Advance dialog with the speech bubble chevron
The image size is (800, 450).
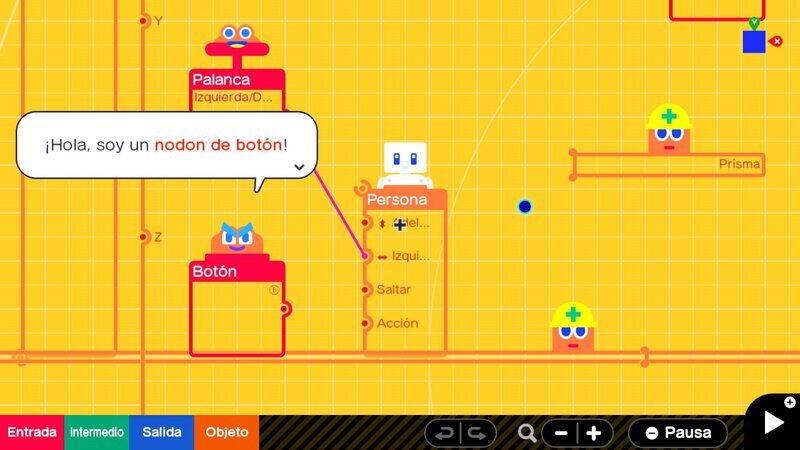[x=298, y=167]
